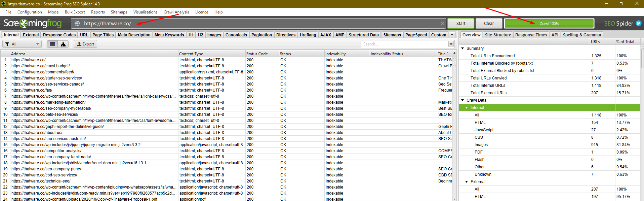Open the All filter dropdown
Image resolution: width=644 pixels, height=201 pixels.
click(22, 44)
